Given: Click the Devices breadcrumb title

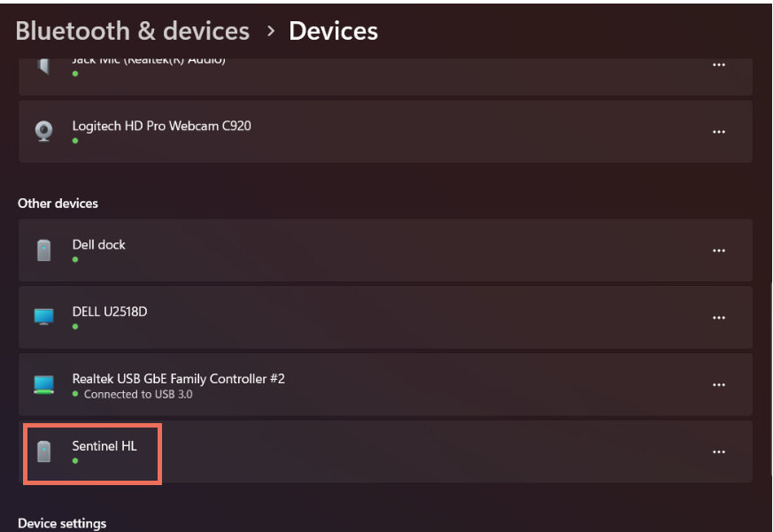Looking at the screenshot, I should click(x=333, y=31).
